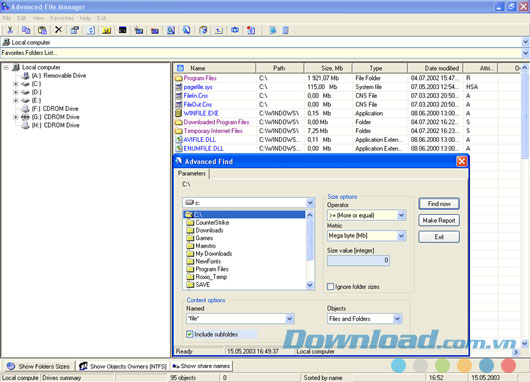
Task: Click the Make Report button
Action: coord(439,220)
